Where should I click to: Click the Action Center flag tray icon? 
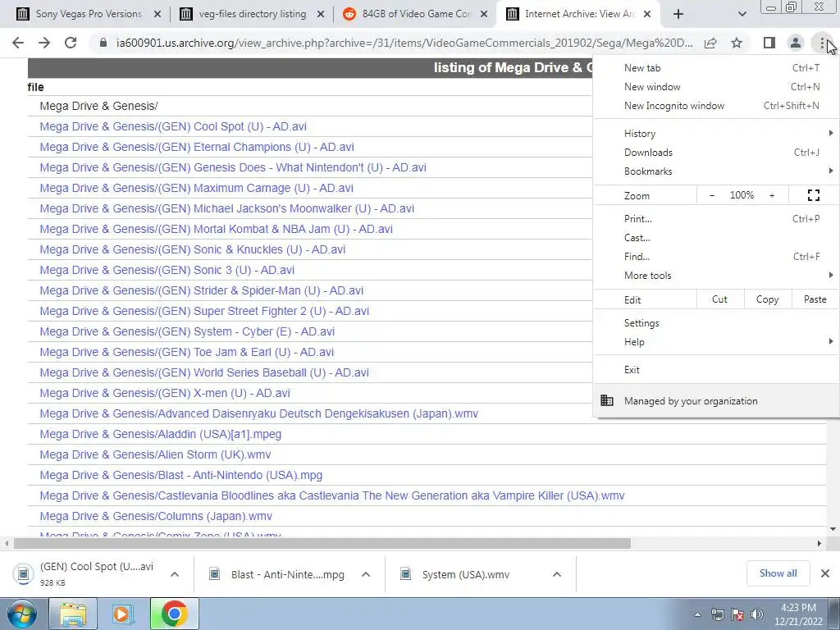click(x=737, y=614)
